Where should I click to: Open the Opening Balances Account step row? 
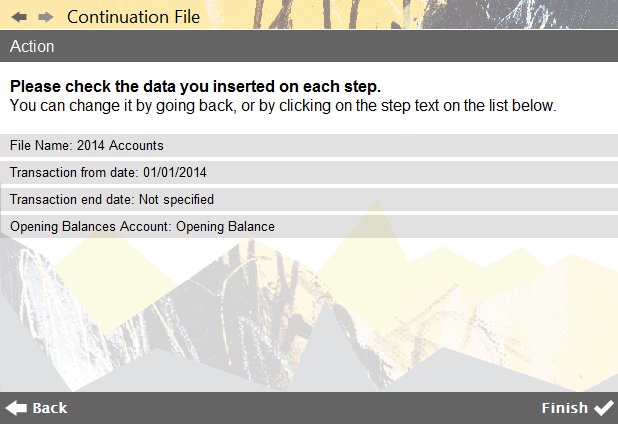309,227
